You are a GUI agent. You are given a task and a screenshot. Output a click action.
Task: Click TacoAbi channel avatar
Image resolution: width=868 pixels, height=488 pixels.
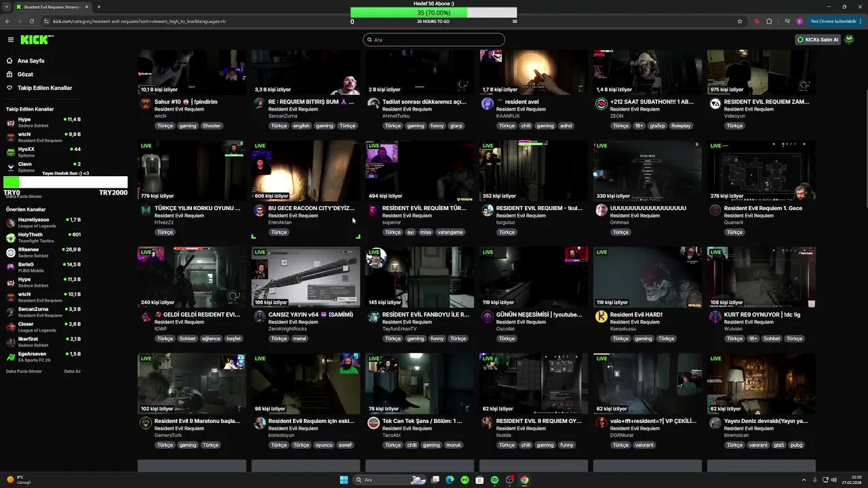(373, 423)
